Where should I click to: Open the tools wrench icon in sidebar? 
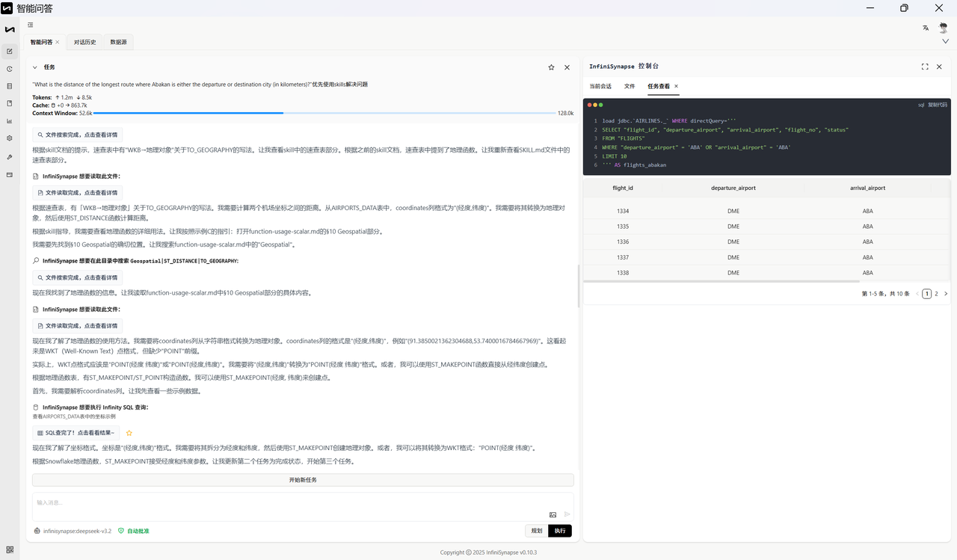(x=9, y=157)
